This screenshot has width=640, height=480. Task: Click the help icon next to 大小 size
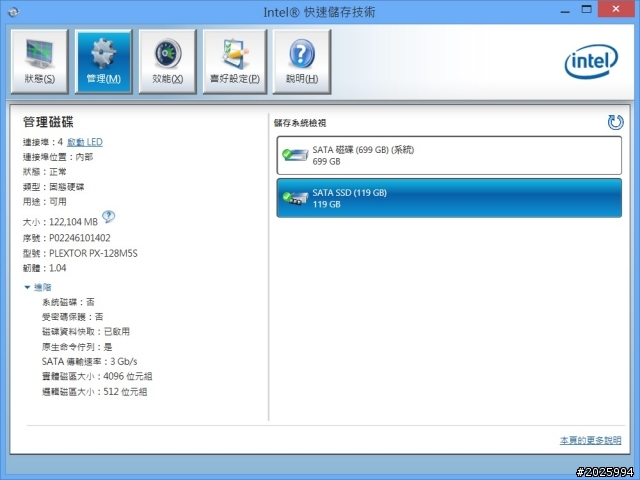108,216
